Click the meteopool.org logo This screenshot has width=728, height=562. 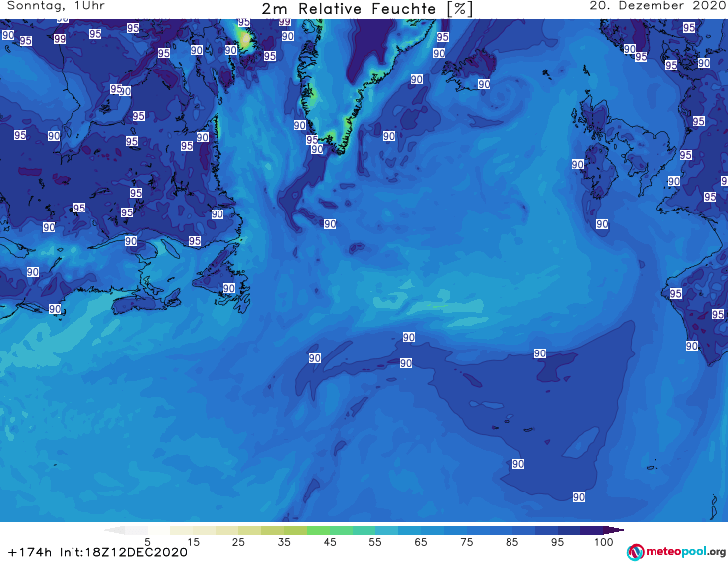coord(676,552)
